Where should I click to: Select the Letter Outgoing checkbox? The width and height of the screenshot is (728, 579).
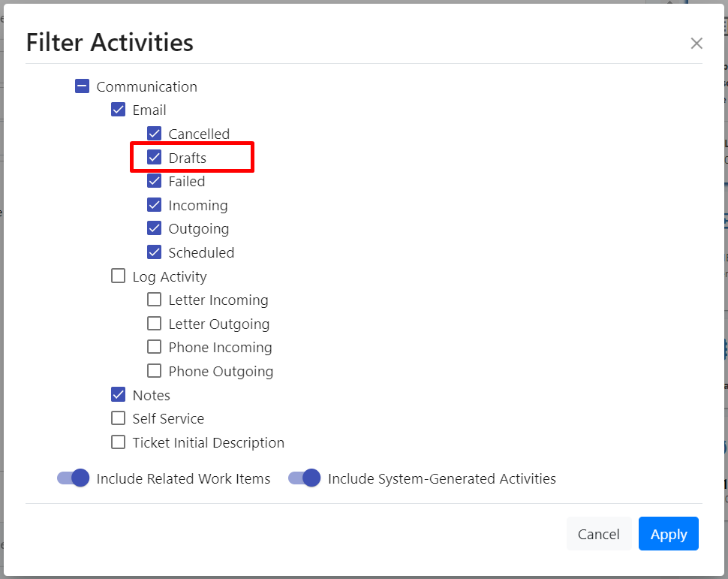click(155, 324)
